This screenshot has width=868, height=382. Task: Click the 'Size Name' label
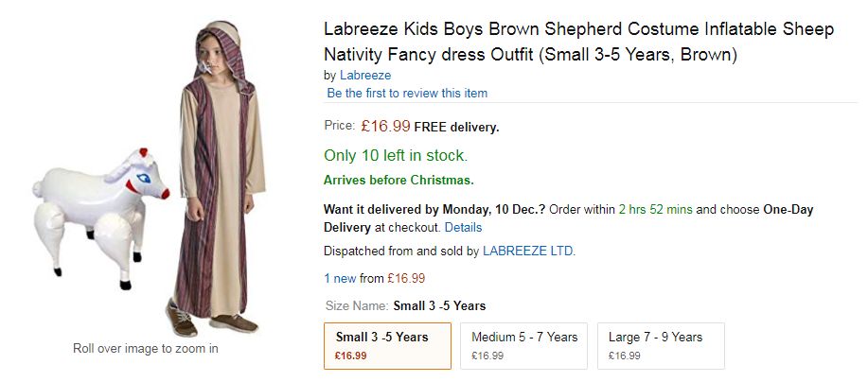pos(357,305)
